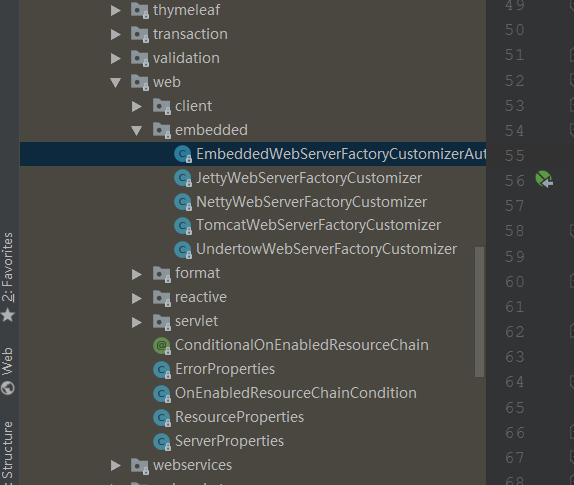Viewport: 574px width, 485px height.
Task: Click the thymeleaf package folder icon
Action: [x=139, y=10]
